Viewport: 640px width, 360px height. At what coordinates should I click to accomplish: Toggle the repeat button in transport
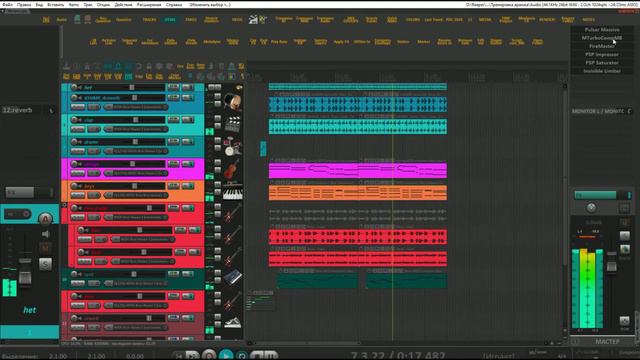[x=242, y=356]
